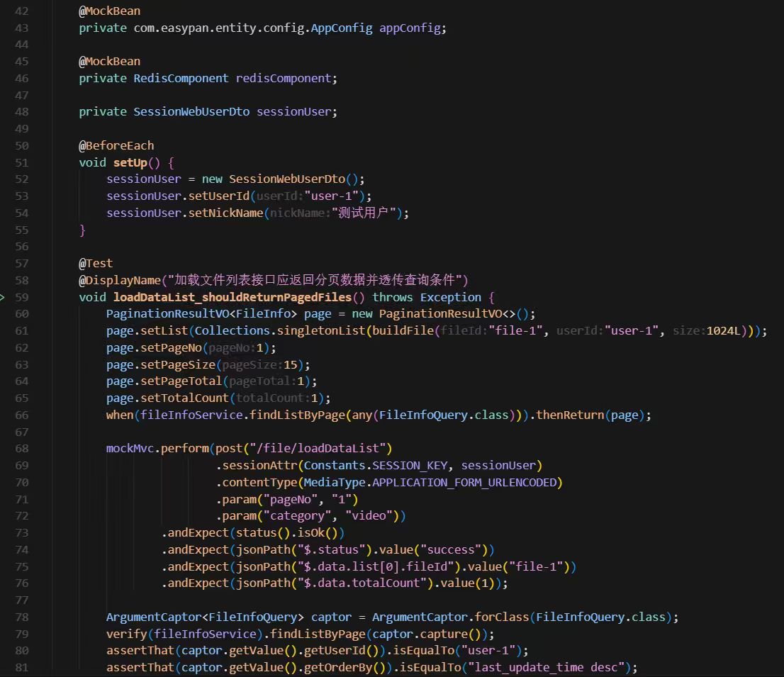
Task: Click the "category" param string
Action: pos(298,516)
